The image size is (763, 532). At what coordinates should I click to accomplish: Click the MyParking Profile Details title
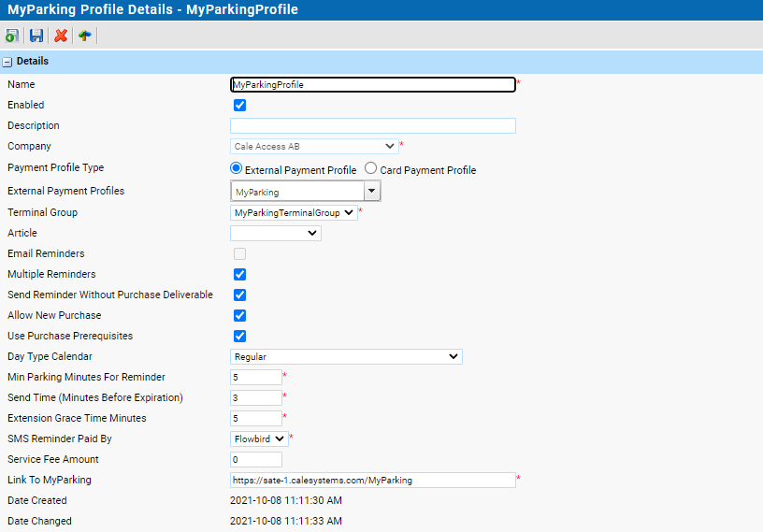152,9
